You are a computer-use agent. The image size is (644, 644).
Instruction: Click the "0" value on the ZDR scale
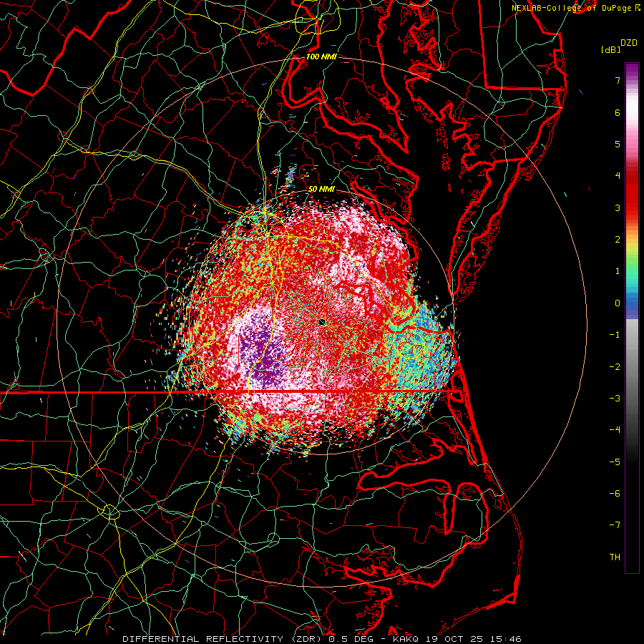(x=618, y=303)
